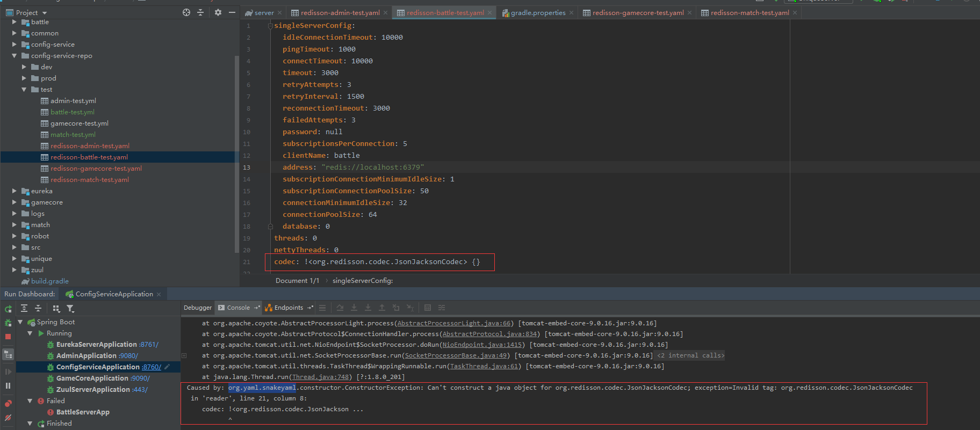Image resolution: width=980 pixels, height=430 pixels.
Task: Click the evaluate expression calculator icon
Action: [x=428, y=308]
